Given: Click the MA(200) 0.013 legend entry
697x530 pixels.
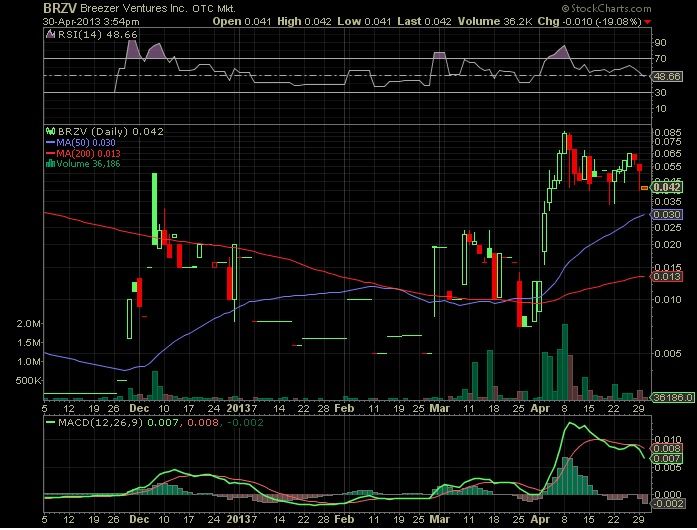Looking at the screenshot, I should click(88, 153).
